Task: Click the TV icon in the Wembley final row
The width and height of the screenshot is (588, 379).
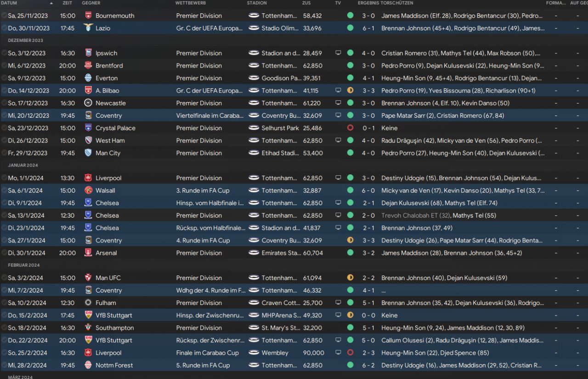Action: [338, 353]
